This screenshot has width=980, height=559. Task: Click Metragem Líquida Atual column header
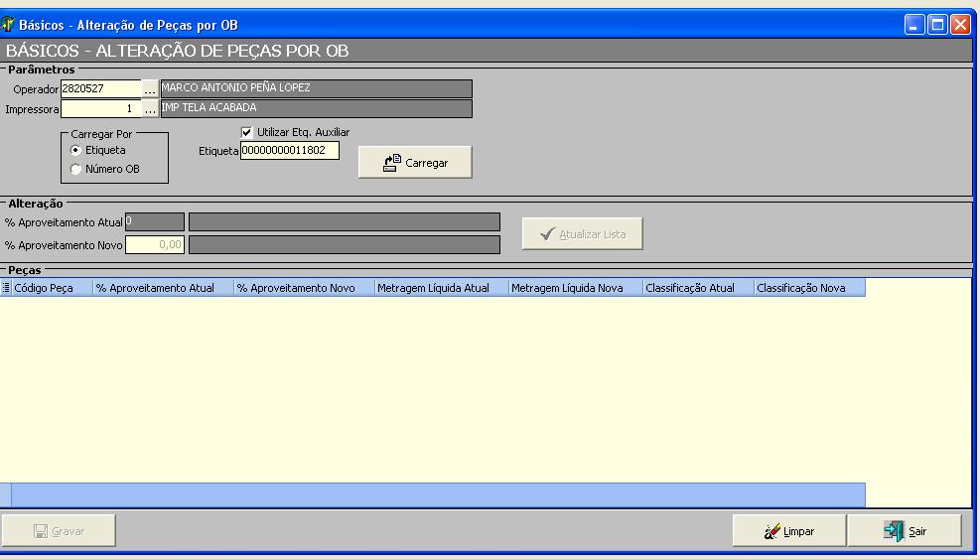point(440,288)
